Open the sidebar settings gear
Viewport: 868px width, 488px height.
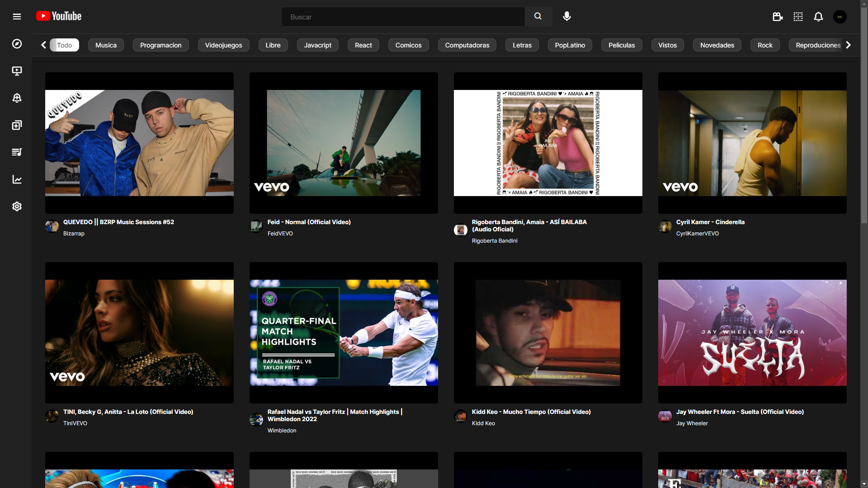[17, 206]
